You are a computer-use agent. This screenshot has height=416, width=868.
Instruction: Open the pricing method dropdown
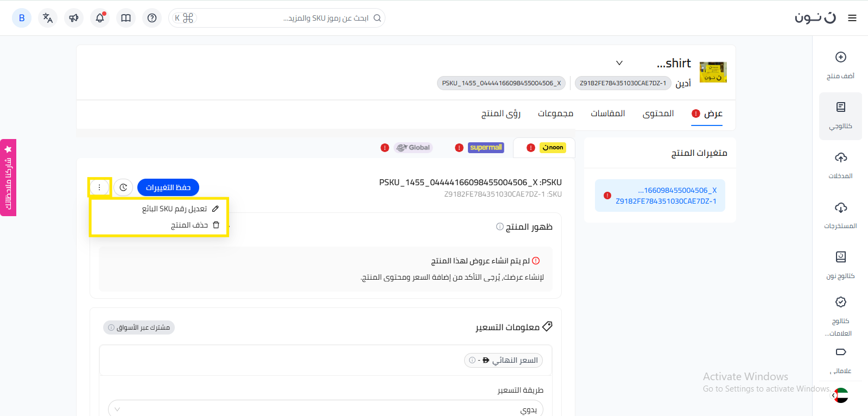tap(326, 409)
